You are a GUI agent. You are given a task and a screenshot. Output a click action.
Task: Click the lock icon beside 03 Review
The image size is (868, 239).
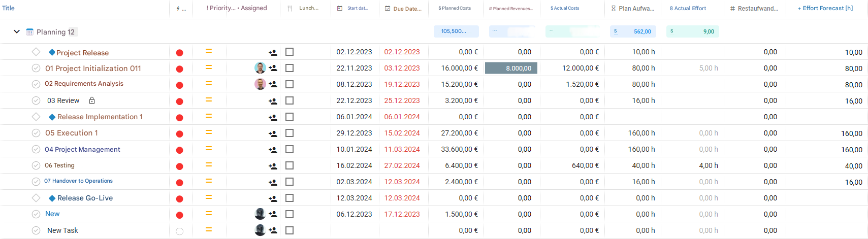pyautogui.click(x=92, y=100)
